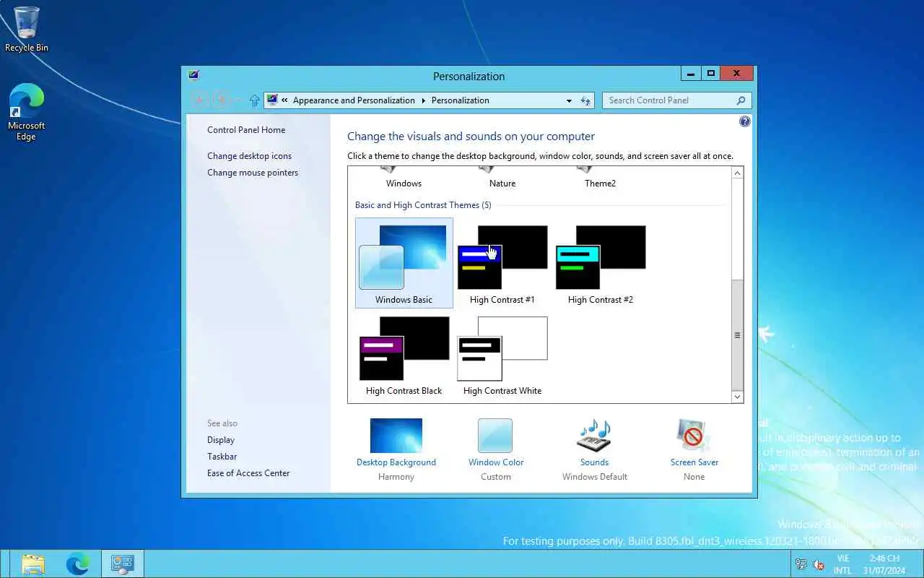The height and width of the screenshot is (578, 924).
Task: Expand the double-chevron breadcrumb overflow
Action: click(285, 100)
